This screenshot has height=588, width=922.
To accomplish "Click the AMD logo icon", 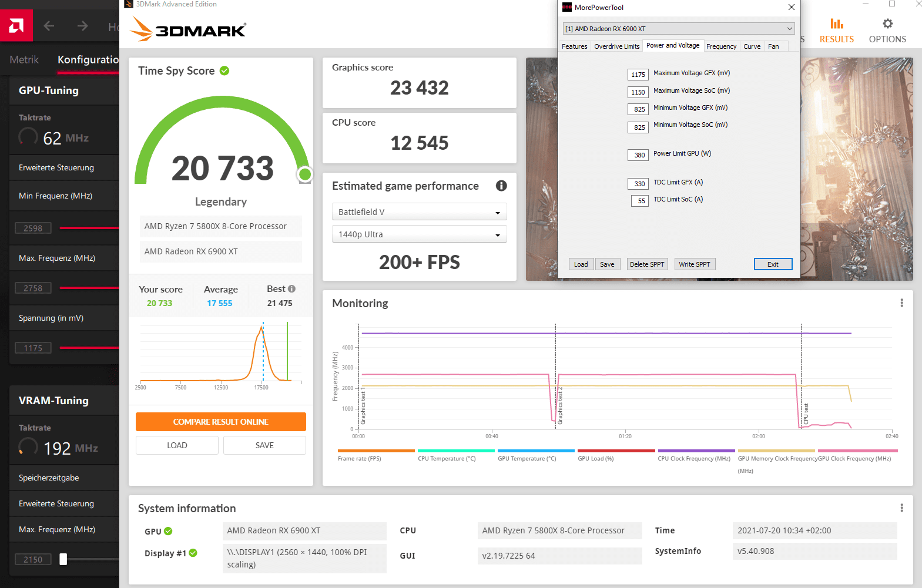I will (x=16, y=26).
